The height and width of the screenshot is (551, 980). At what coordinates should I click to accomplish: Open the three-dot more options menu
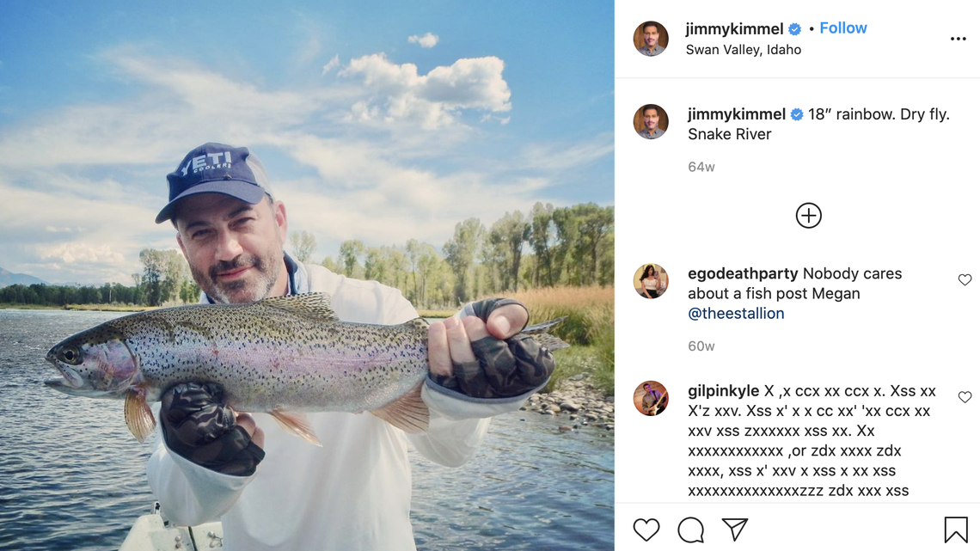pos(958,40)
